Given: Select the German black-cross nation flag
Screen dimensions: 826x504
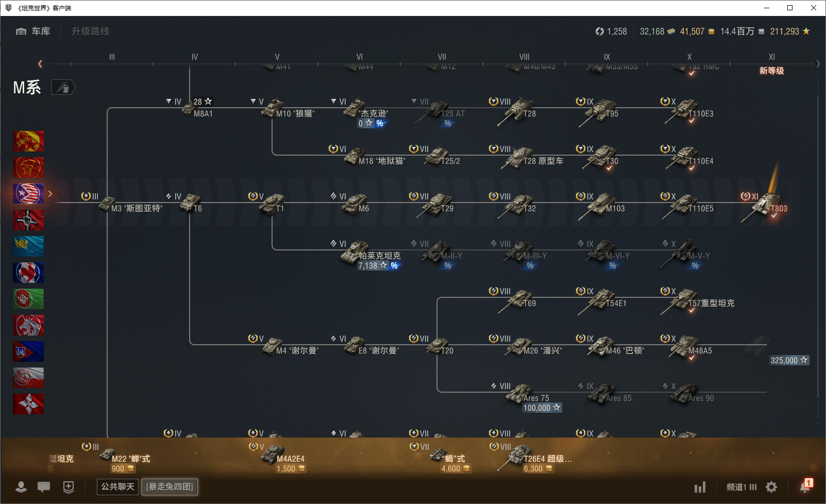Looking at the screenshot, I should [28, 220].
